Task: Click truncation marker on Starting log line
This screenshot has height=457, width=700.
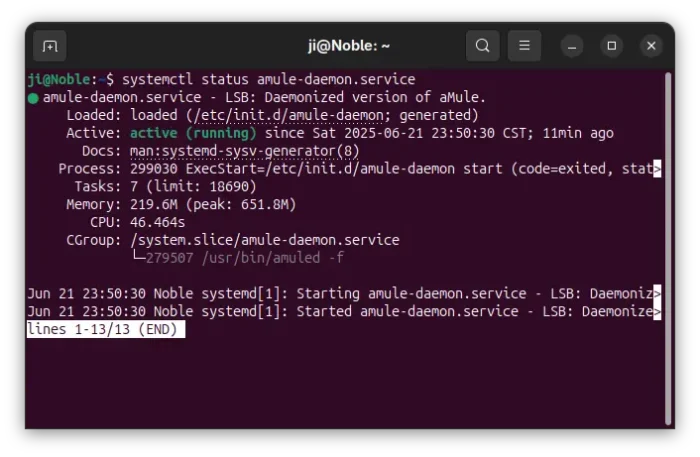Action: point(657,294)
